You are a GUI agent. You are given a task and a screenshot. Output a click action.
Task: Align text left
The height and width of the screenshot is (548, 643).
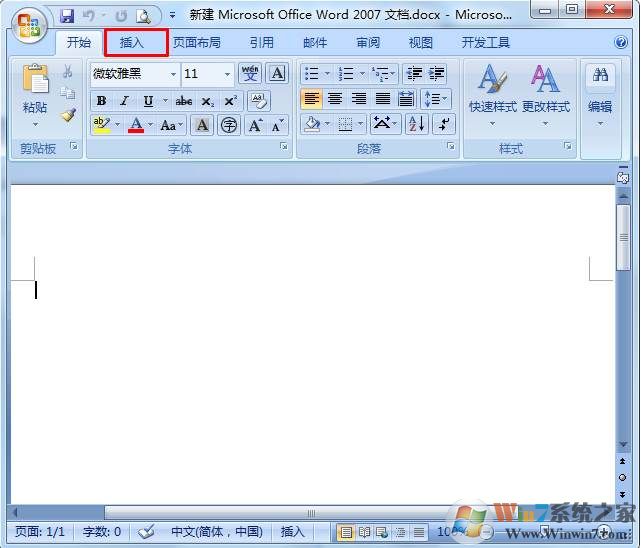[x=311, y=99]
